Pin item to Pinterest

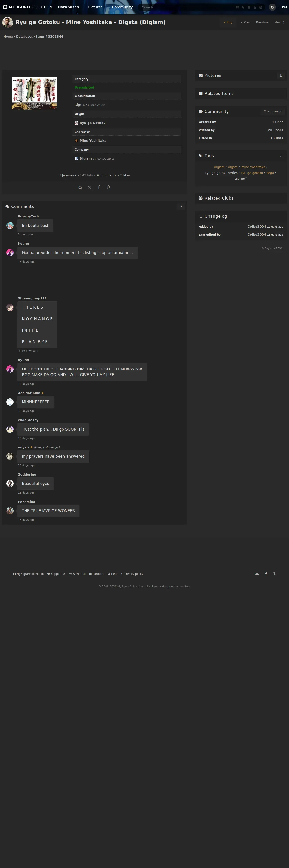click(x=108, y=187)
